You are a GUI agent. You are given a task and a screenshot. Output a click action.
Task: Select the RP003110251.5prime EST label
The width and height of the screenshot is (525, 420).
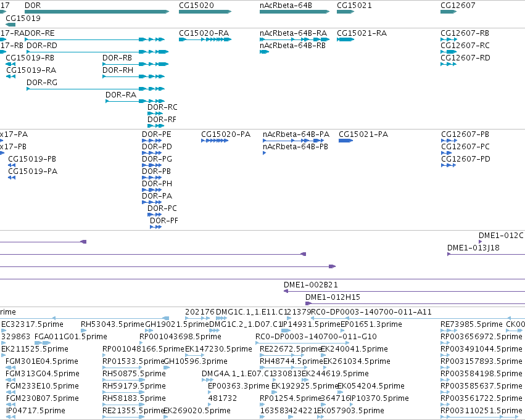(481, 411)
